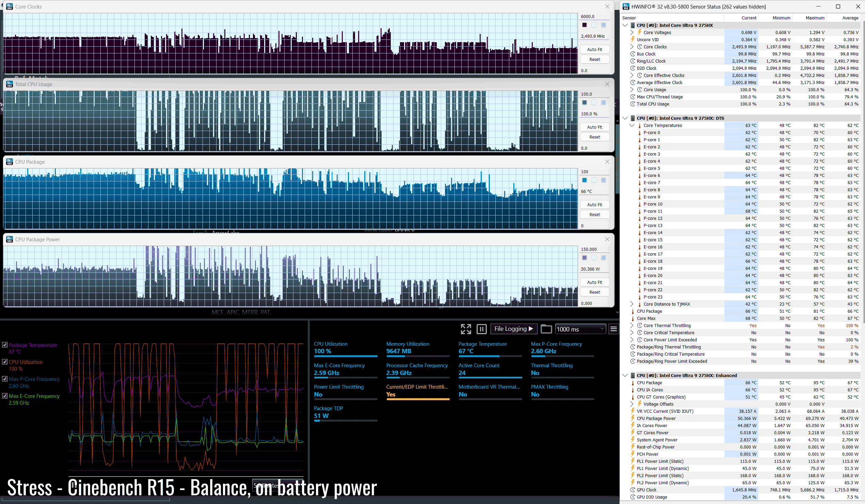Click the Bus Clock clock icon
The width and height of the screenshot is (865, 504).
pyautogui.click(x=632, y=54)
